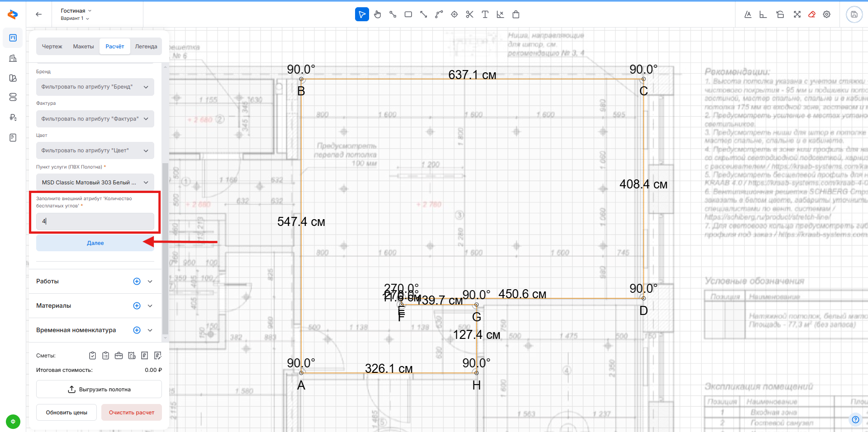Open the "Фактура" filter dropdown
Screen dimensions: 868x432
pyautogui.click(x=95, y=119)
